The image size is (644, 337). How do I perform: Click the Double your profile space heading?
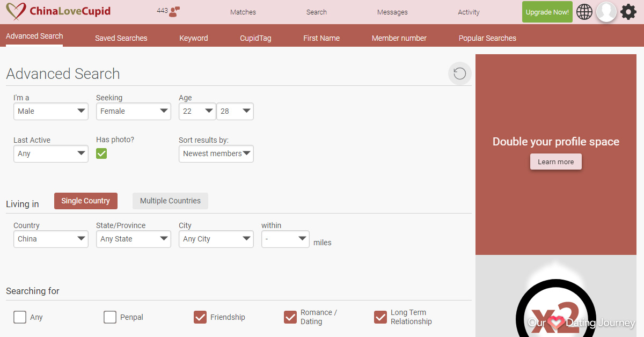(x=556, y=142)
